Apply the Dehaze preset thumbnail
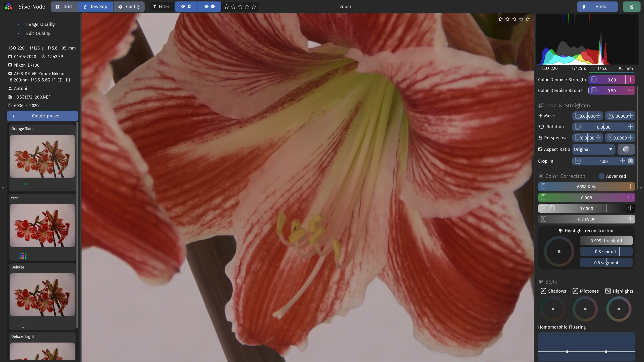644x362 pixels. pos(42,295)
